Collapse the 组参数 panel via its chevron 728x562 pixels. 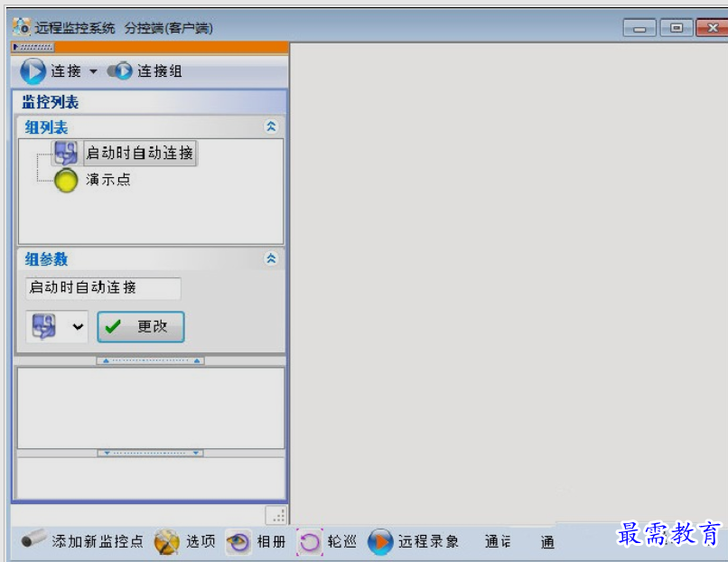point(271,259)
